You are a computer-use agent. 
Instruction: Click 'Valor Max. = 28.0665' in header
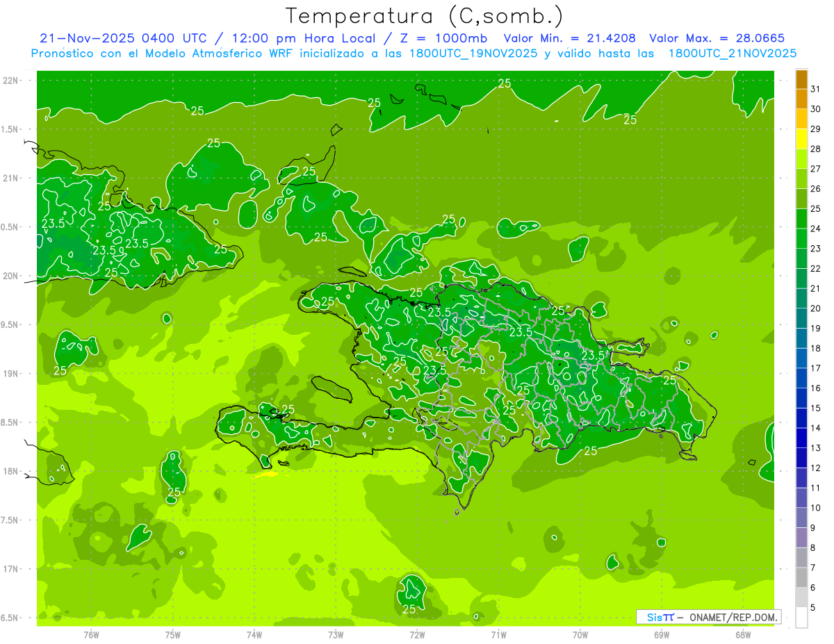[x=717, y=38]
